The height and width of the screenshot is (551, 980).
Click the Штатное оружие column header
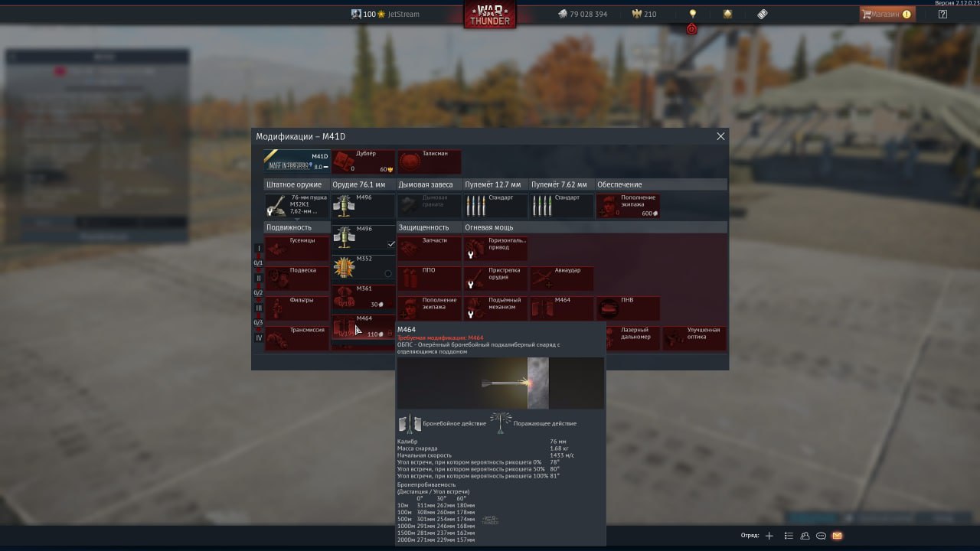pyautogui.click(x=297, y=184)
